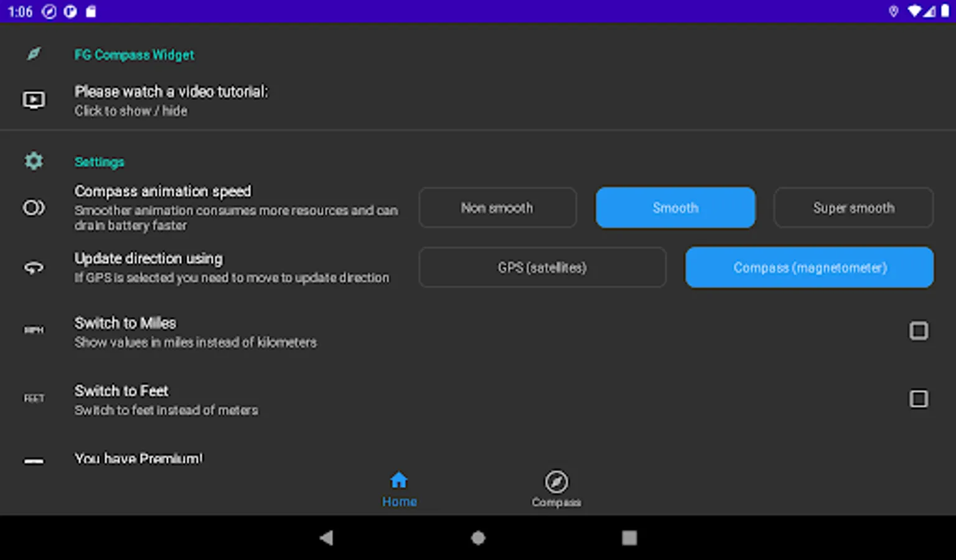
Task: Click the FEET icon beside Switch to Feet
Action: click(34, 398)
